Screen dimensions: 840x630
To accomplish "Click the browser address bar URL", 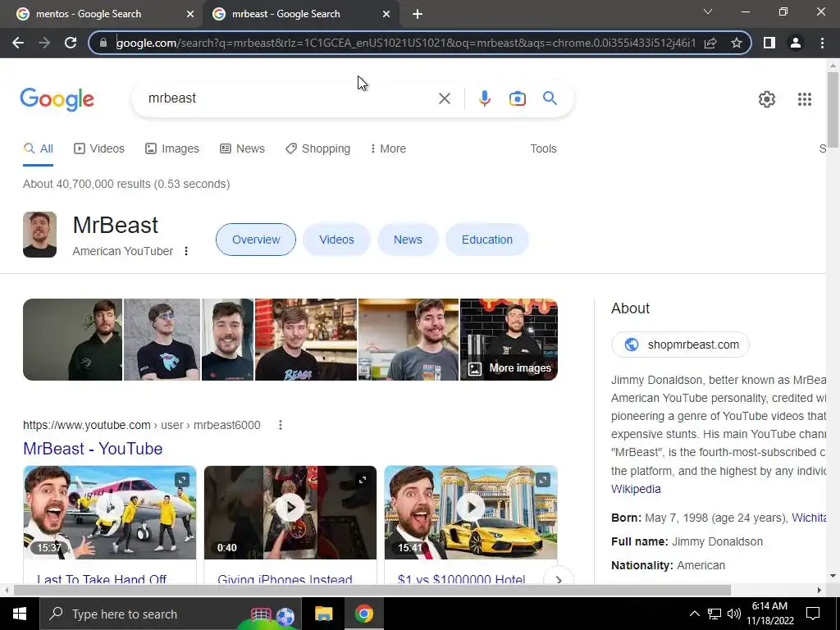I will 405,43.
